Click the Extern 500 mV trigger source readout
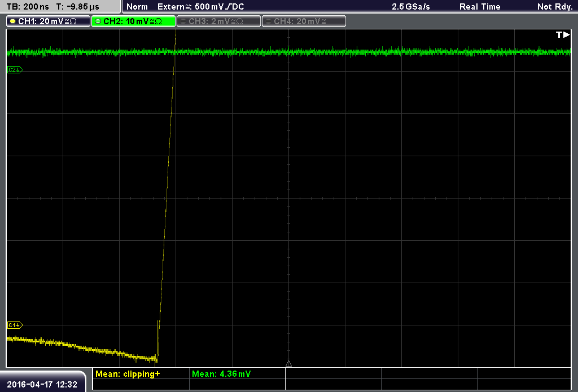 201,7
